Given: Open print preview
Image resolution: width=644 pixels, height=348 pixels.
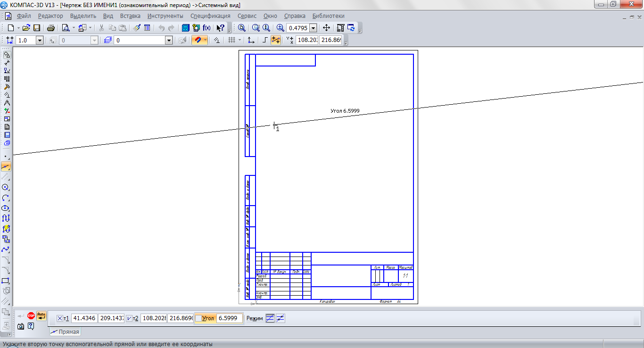Looking at the screenshot, I should (x=66, y=28).
